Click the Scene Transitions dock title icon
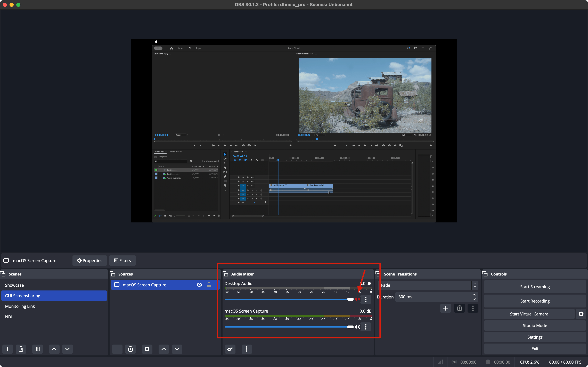This screenshot has height=367, width=588. (378, 274)
